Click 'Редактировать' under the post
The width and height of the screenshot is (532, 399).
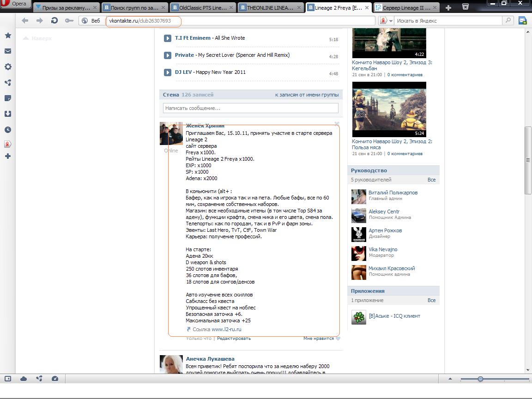tap(234, 338)
